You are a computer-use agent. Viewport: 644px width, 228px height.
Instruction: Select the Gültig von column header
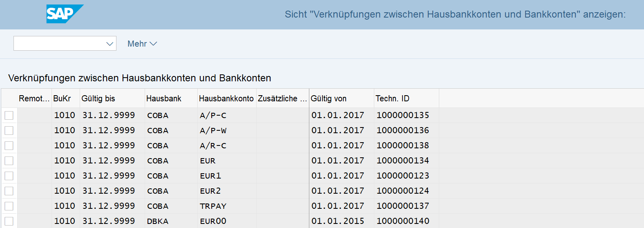pos(329,98)
